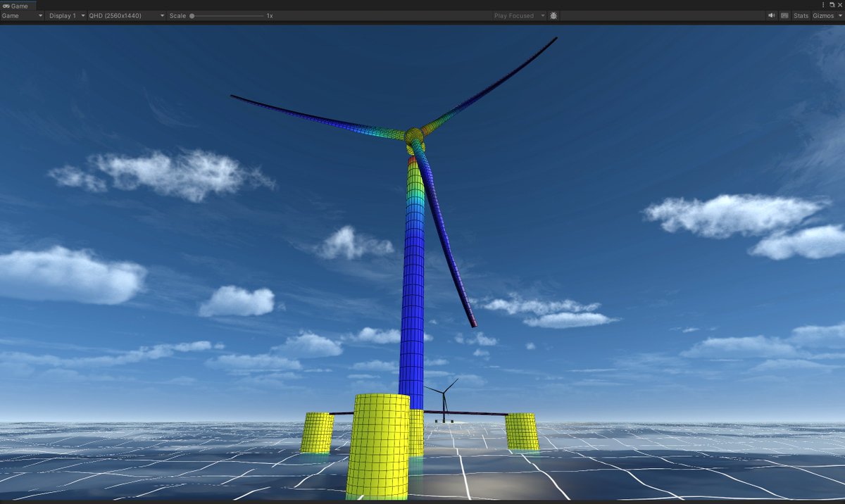Click the frame debugger bug icon
The image size is (845, 504).
pos(553,15)
